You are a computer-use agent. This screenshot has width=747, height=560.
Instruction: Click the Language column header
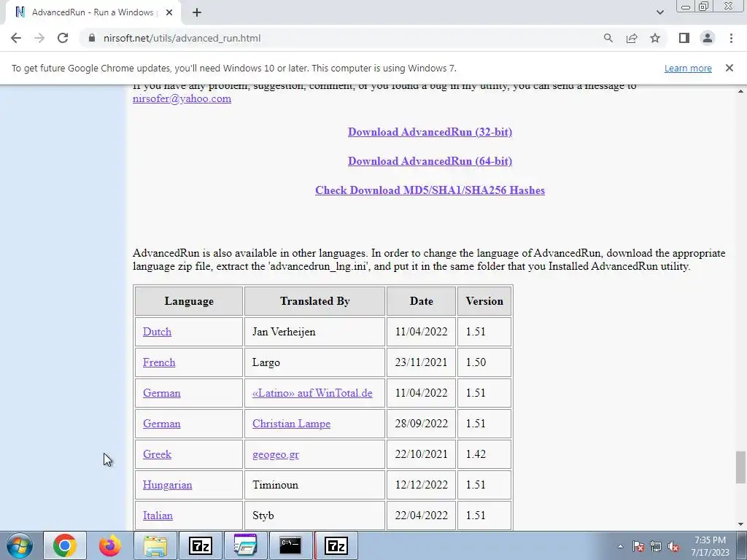[x=189, y=301]
